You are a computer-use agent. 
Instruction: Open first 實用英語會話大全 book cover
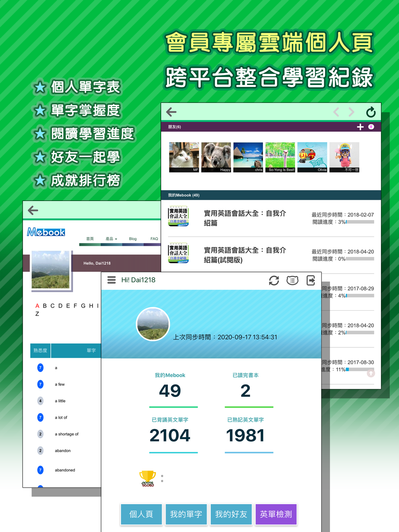(178, 216)
